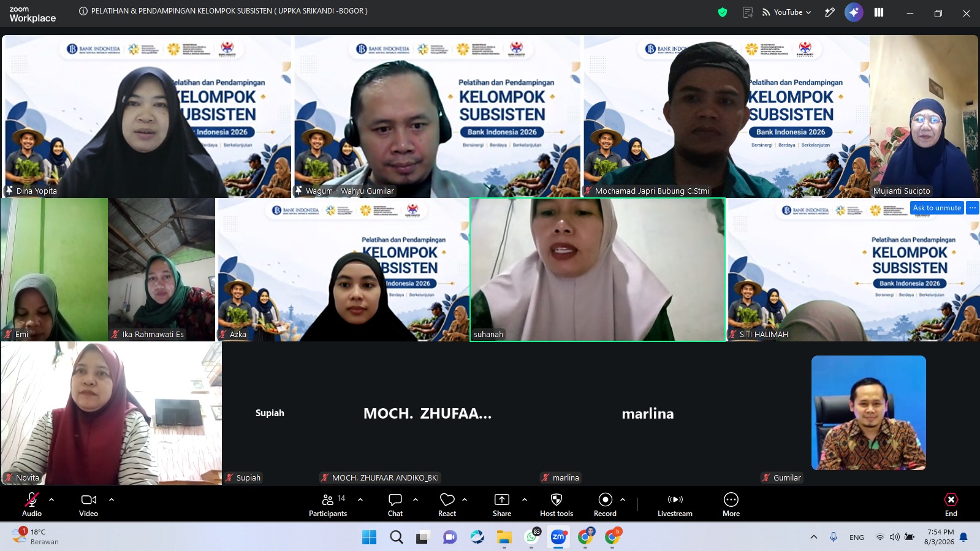Open the Zoom AI Companion sparkle icon
The height and width of the screenshot is (551, 980).
[x=854, y=12]
